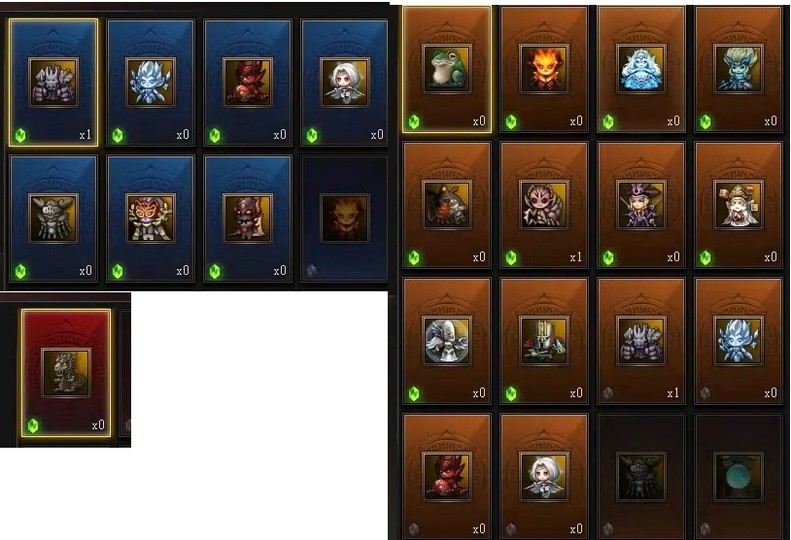This screenshot has height=540, width=791.
Task: Pick the white-bearded dice wizard card
Action: tap(739, 205)
